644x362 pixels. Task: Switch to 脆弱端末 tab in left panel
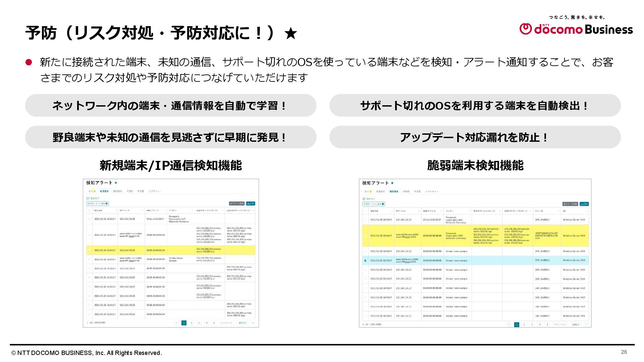click(117, 191)
